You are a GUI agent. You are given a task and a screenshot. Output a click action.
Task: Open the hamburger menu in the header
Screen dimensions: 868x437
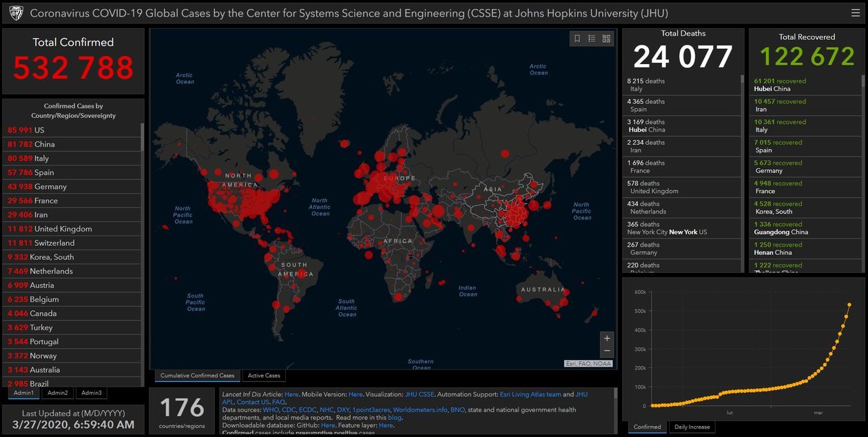(855, 12)
